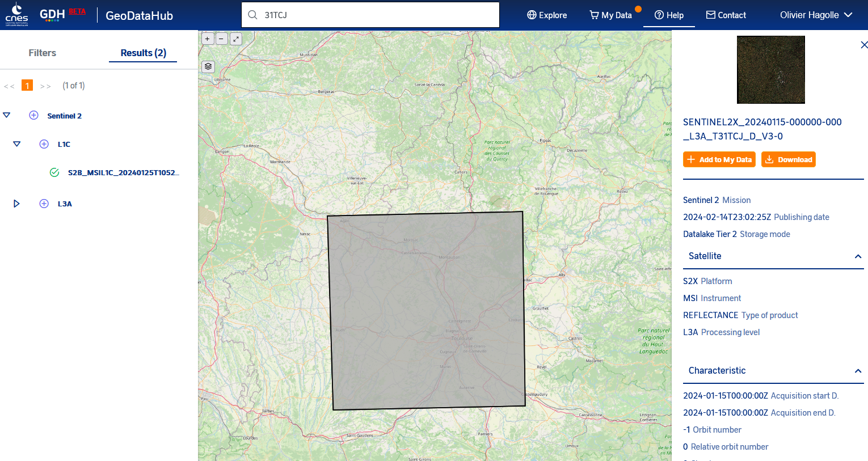Viewport: 868px width, 461px height.
Task: Select the '2024-02-14T23:02:25Z' publishing date
Action: coord(727,217)
